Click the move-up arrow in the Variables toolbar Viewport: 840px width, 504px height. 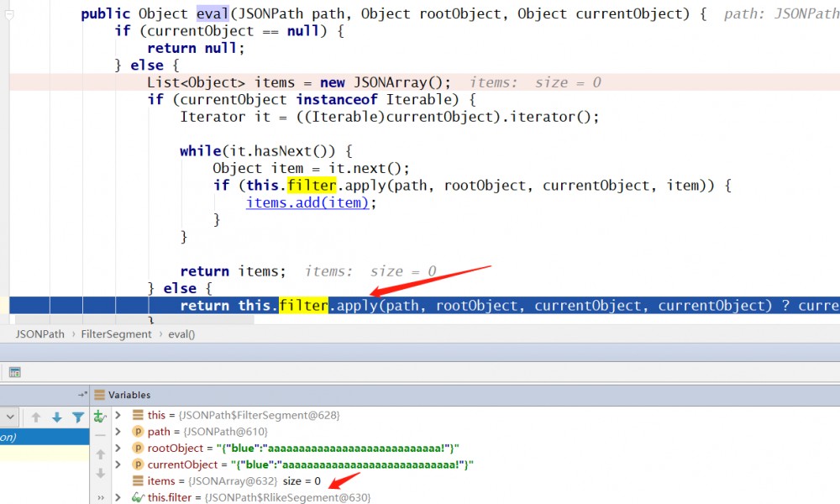coord(100,454)
